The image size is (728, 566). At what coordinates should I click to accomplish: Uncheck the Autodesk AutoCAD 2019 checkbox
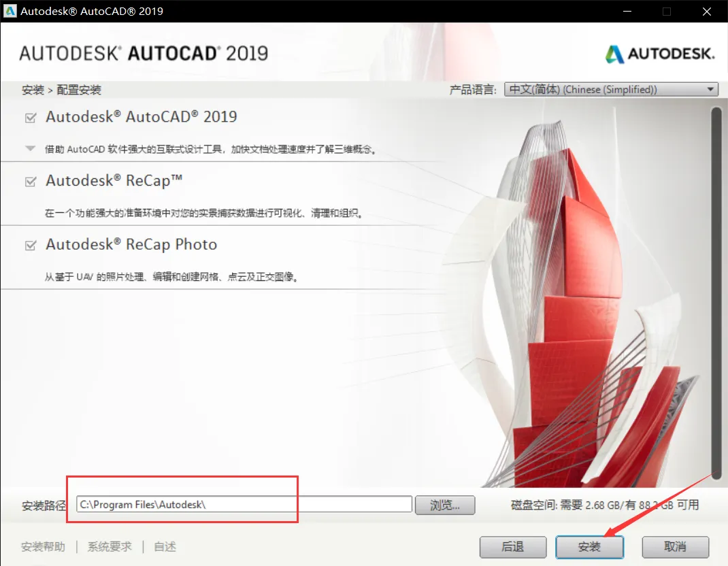coord(31,118)
